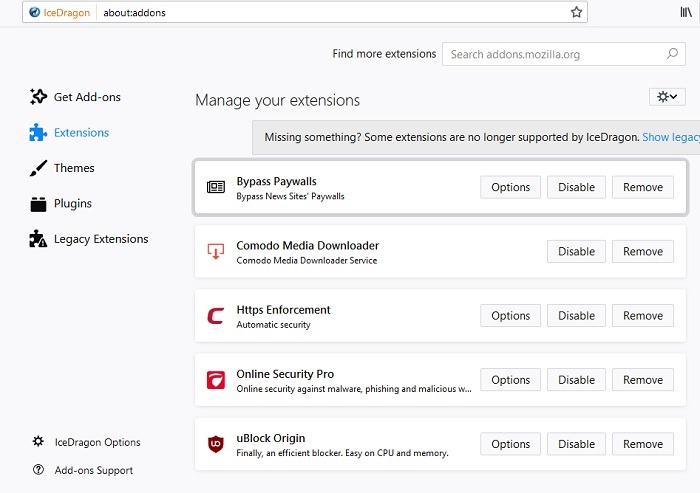Open the Library icon in the toolbar

tap(686, 13)
